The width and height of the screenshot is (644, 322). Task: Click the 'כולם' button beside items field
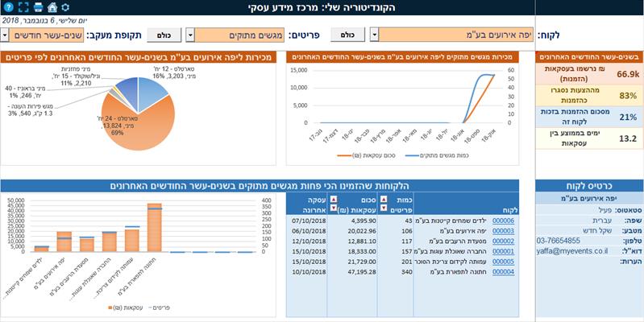(x=164, y=35)
